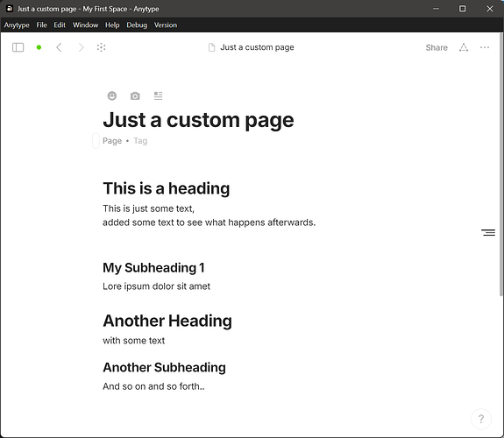Go back with the left arrow
Viewport: 504px width, 438px height.
[x=59, y=47]
